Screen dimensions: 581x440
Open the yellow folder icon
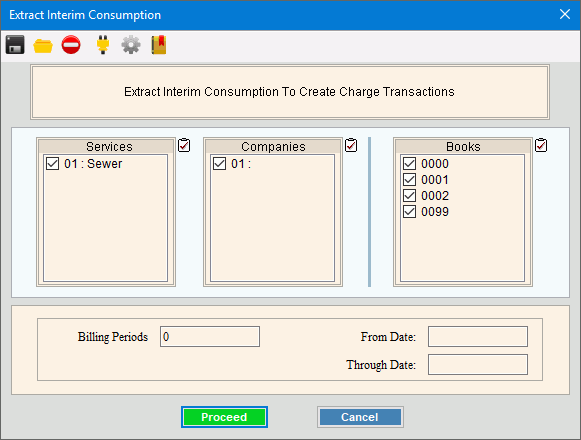pyautogui.click(x=43, y=45)
